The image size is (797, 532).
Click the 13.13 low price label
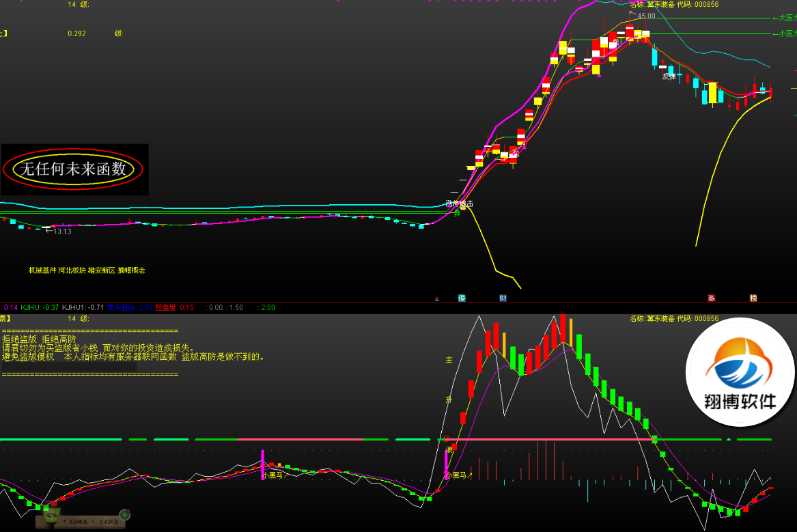62,232
